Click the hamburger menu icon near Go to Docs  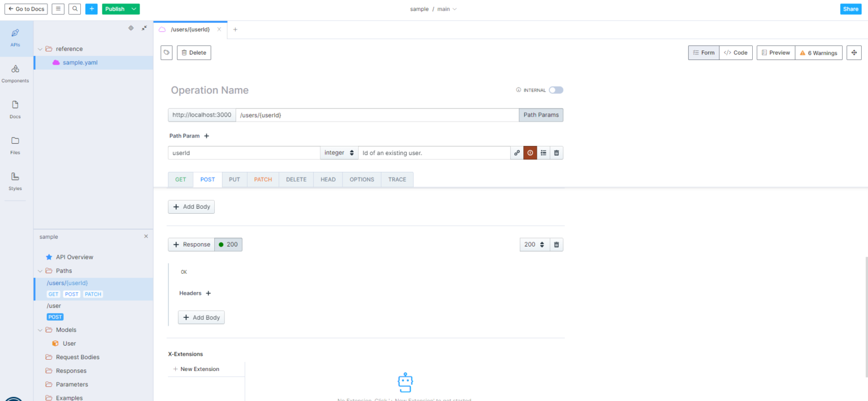click(x=58, y=8)
